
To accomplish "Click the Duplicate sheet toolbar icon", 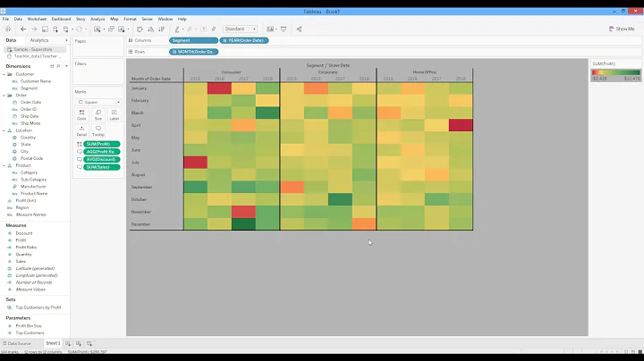I will 111,29.
